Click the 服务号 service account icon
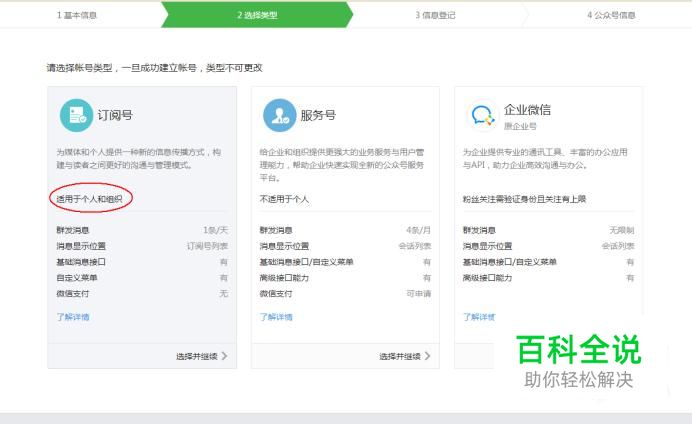The height and width of the screenshot is (424, 692). click(x=279, y=115)
